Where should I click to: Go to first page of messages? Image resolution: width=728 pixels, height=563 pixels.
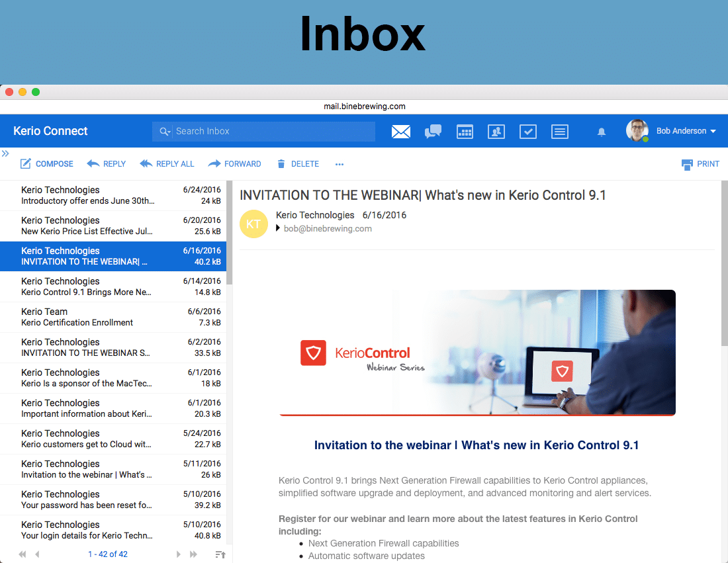[x=23, y=554]
